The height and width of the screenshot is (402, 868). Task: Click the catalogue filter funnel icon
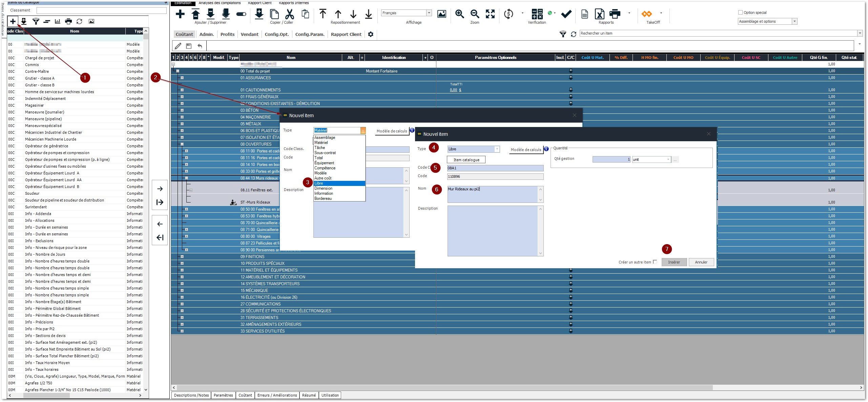[x=36, y=21]
